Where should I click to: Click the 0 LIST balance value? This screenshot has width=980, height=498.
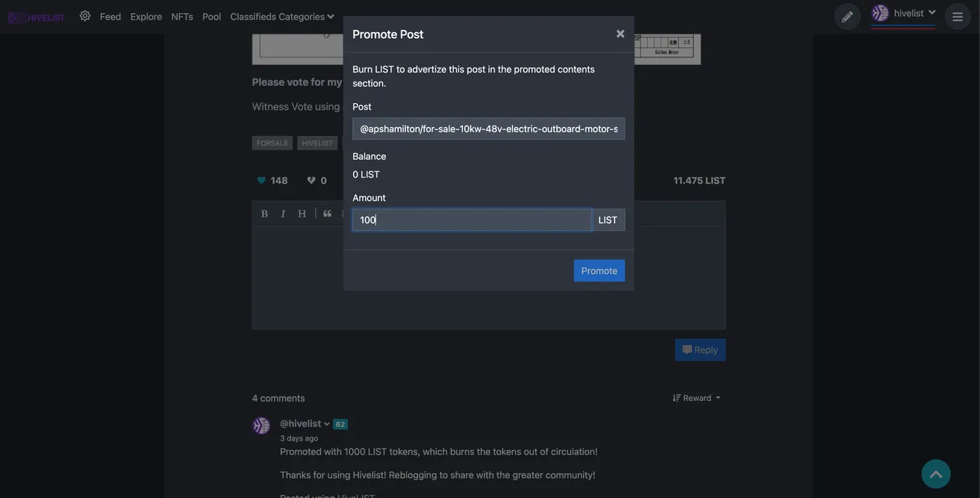[x=366, y=174]
